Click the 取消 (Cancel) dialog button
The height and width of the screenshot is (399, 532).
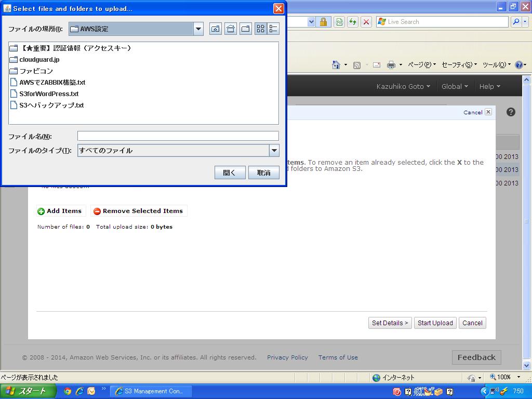(263, 172)
